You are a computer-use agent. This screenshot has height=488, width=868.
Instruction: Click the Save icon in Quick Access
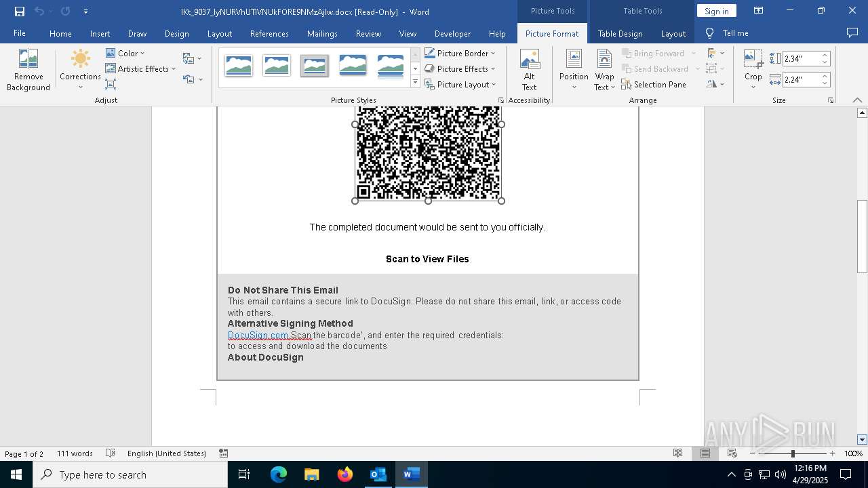19,11
